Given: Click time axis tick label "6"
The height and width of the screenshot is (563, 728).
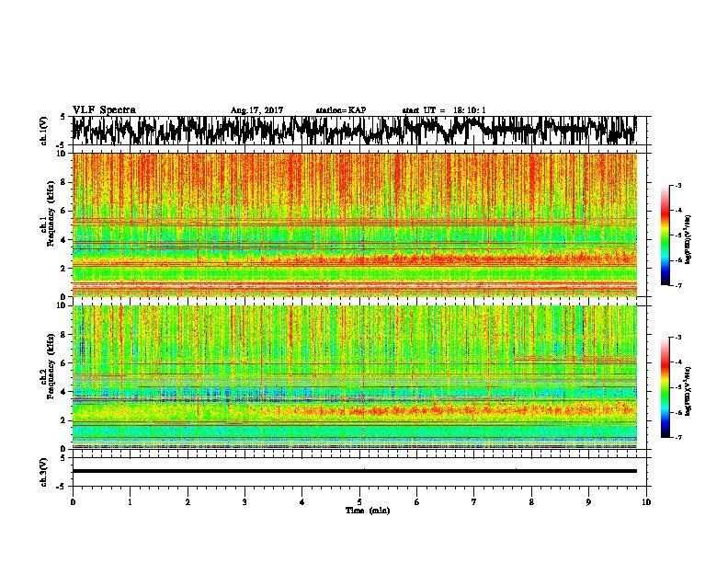Looking at the screenshot, I should click(417, 502).
